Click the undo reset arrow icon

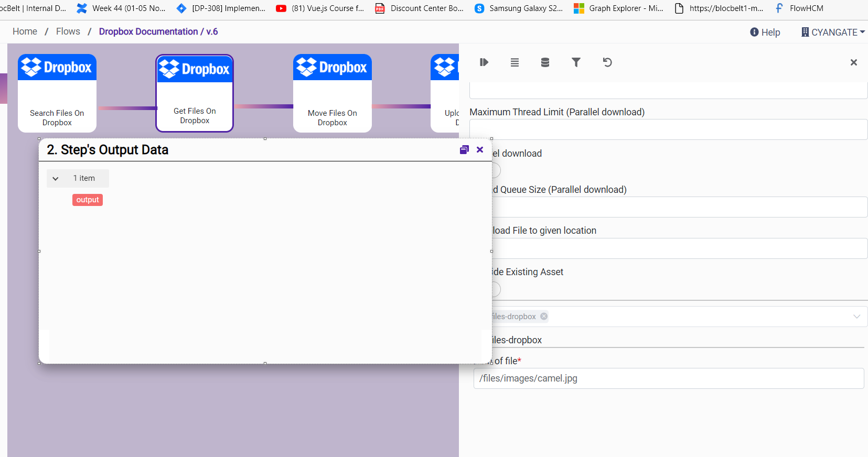(x=607, y=62)
